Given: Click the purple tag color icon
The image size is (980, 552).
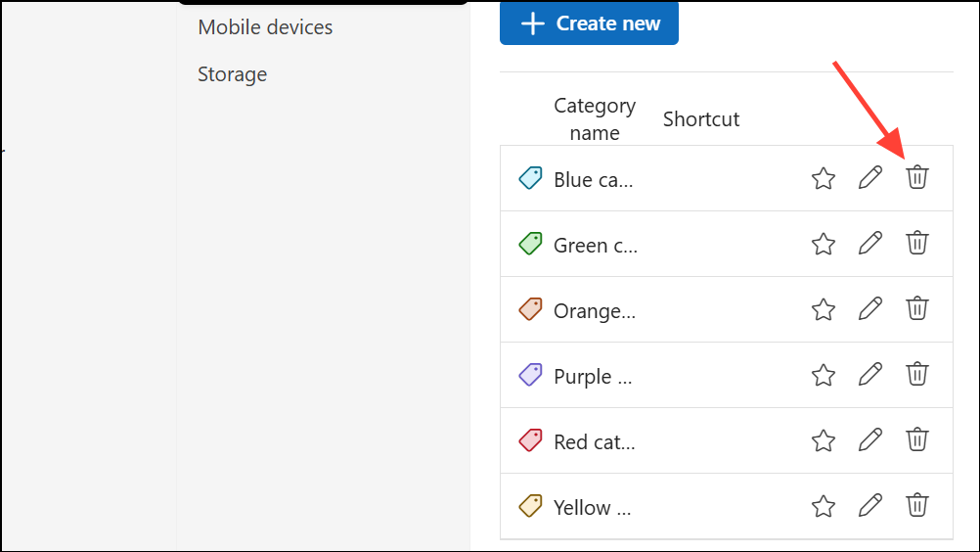Looking at the screenshot, I should tap(530, 375).
